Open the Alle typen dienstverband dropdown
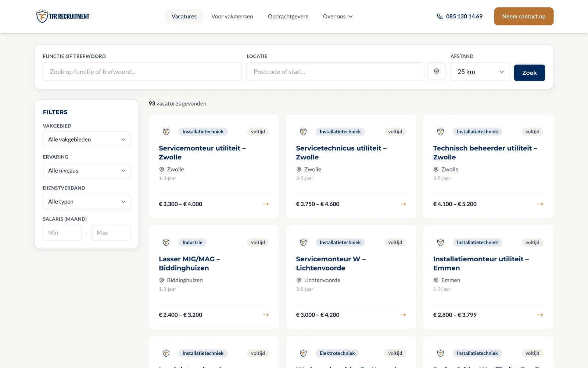This screenshot has width=588, height=368. tap(86, 202)
